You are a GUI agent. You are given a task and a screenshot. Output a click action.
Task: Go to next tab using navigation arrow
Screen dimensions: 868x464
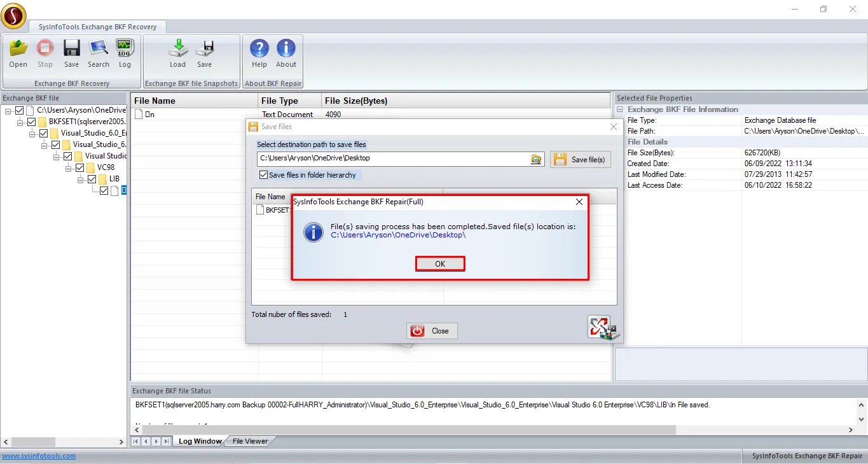coord(156,441)
